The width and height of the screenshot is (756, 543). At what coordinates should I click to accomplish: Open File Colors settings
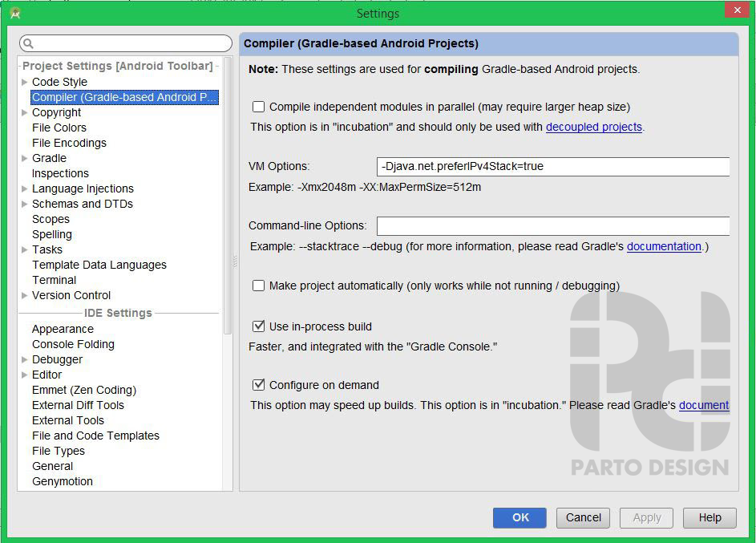coord(59,128)
